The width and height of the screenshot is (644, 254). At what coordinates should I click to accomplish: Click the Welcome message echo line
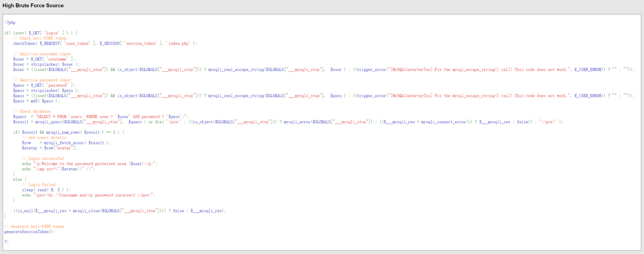[x=89, y=164]
